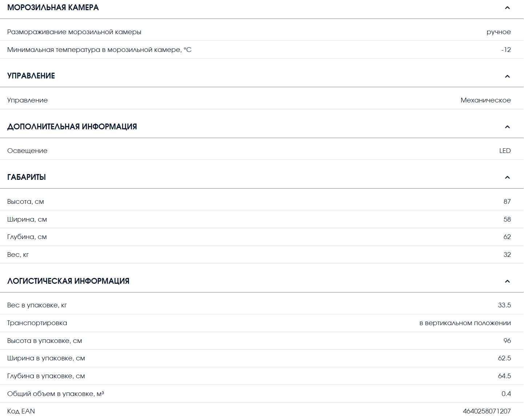
Task: Collapse Логистическая информация section chevron
Action: coord(507,281)
